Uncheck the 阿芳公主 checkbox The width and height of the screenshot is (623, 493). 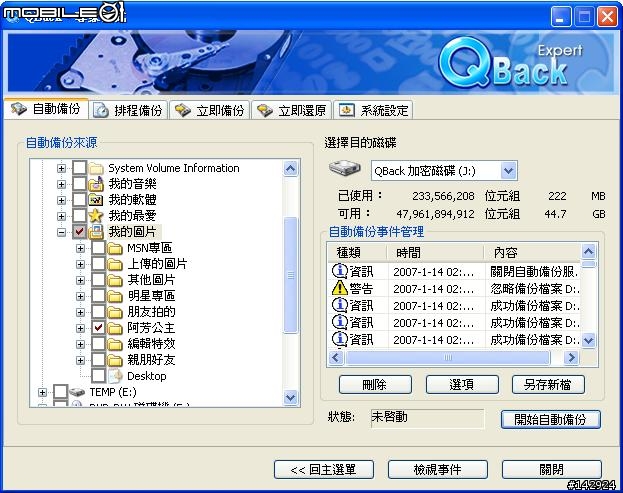[98, 328]
